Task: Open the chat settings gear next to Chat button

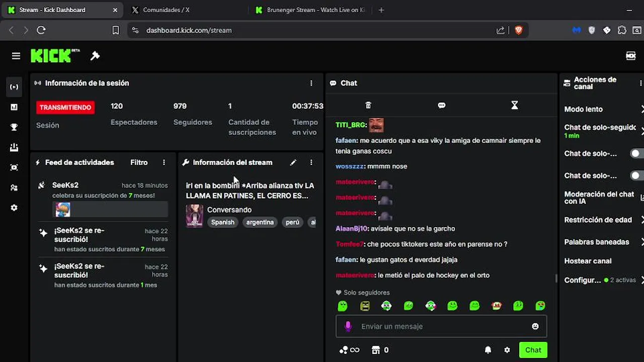Action: click(x=507, y=350)
